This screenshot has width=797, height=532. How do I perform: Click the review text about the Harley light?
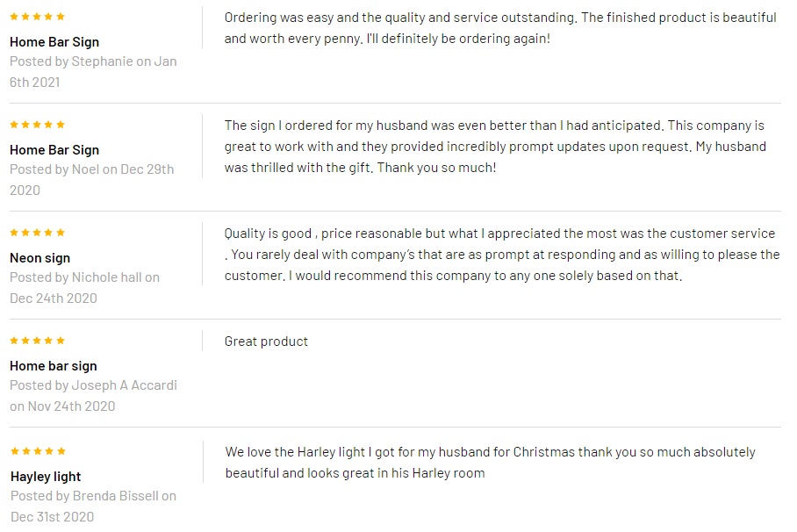coord(490,463)
